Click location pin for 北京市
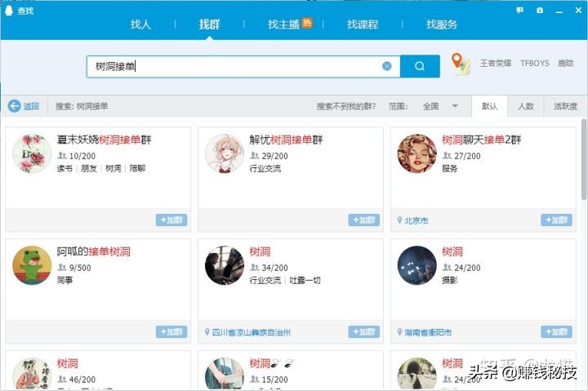588x391 pixels. pyautogui.click(x=399, y=220)
